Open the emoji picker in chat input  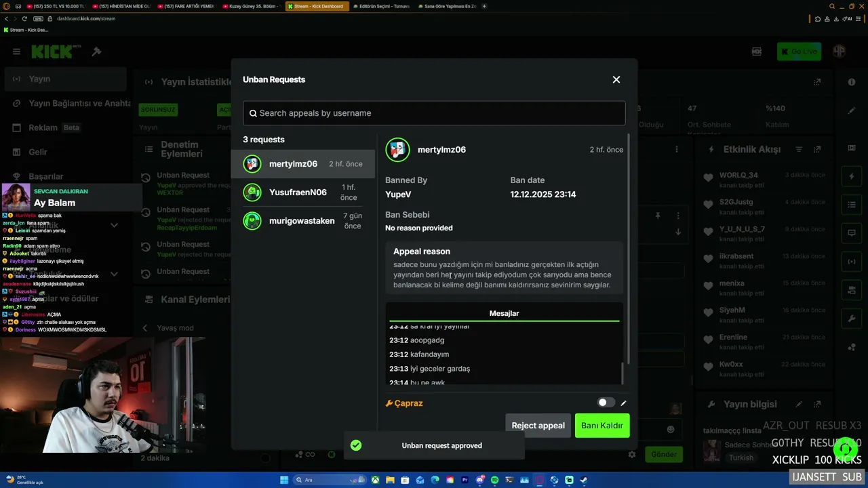(671, 429)
